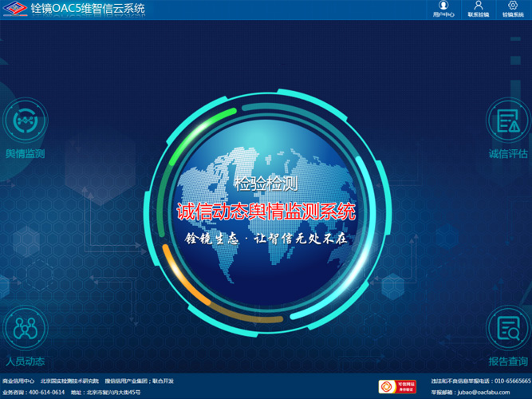Open the 舆情监测 circular icon
Image resolution: width=532 pixels, height=399 pixels.
(x=26, y=121)
